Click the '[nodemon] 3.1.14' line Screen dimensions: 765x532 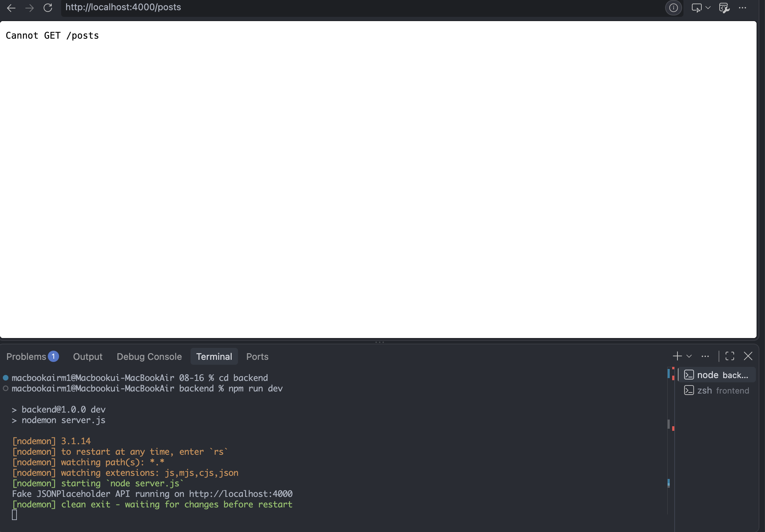coord(51,441)
